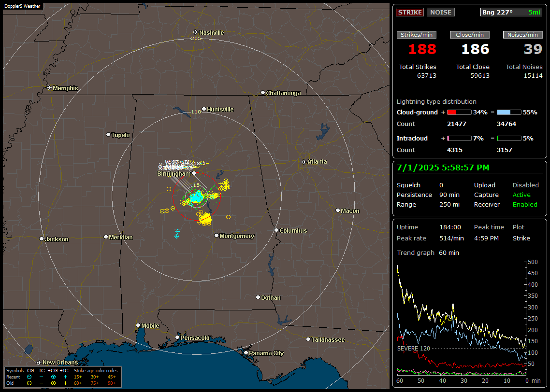
Task: Select the Columbus city marker dot
Action: coord(276,230)
